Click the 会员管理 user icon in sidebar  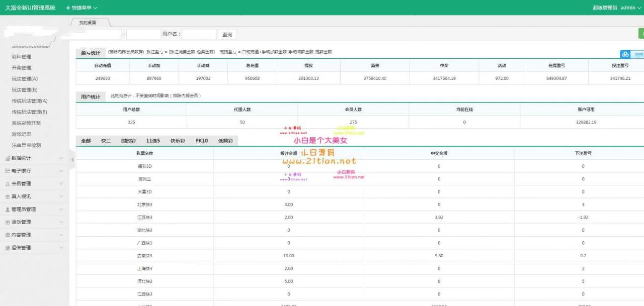tap(8, 184)
